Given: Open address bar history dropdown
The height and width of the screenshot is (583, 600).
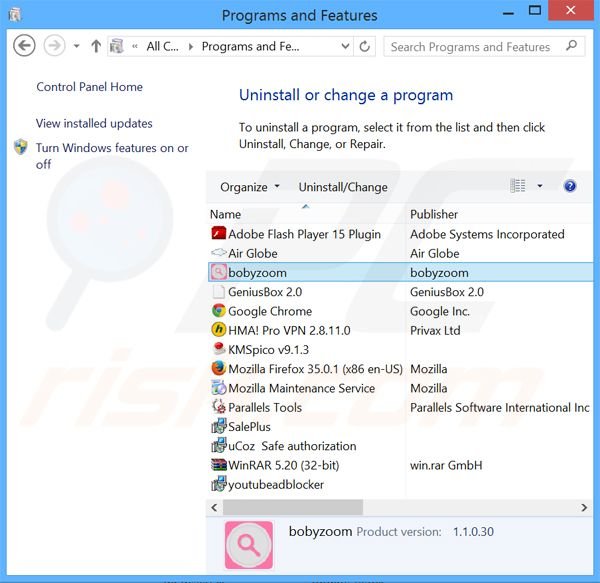Looking at the screenshot, I should [345, 46].
